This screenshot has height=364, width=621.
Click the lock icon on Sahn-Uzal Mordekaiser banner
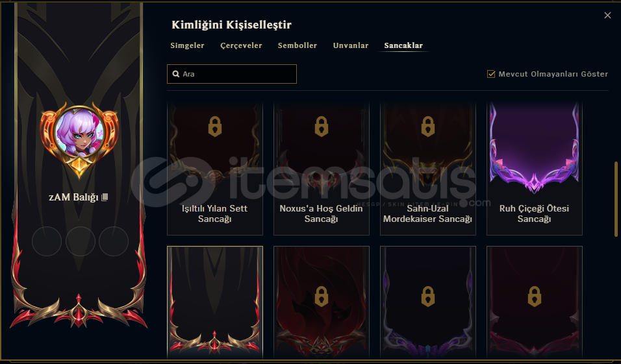click(427, 127)
